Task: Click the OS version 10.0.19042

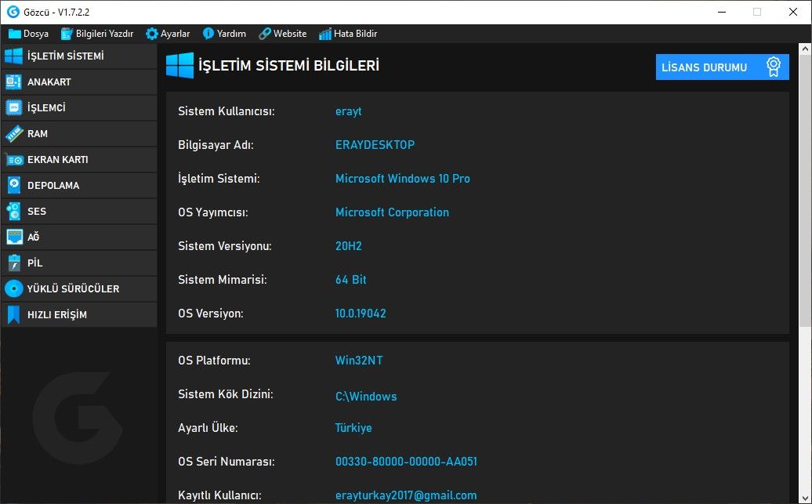Action: (x=361, y=314)
